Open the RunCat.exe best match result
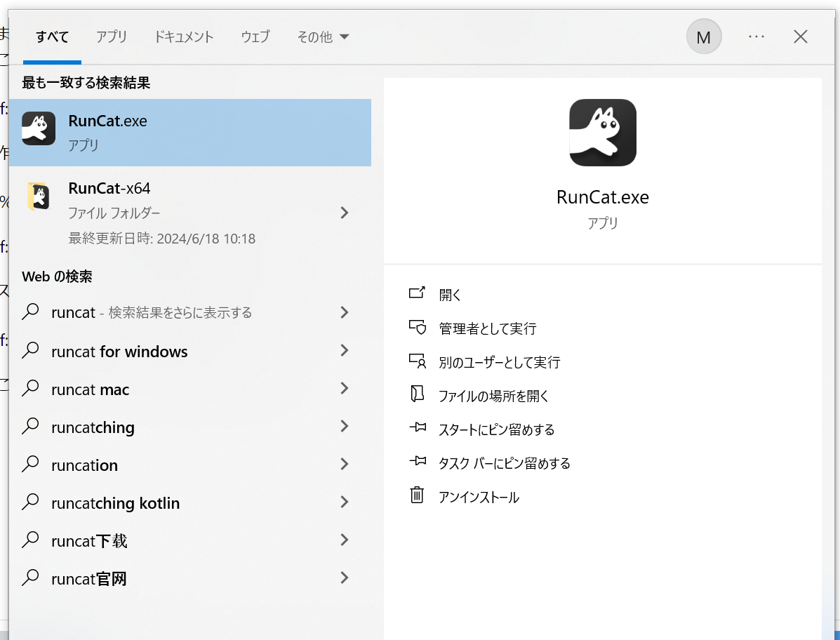840x640 pixels. pyautogui.click(x=190, y=133)
